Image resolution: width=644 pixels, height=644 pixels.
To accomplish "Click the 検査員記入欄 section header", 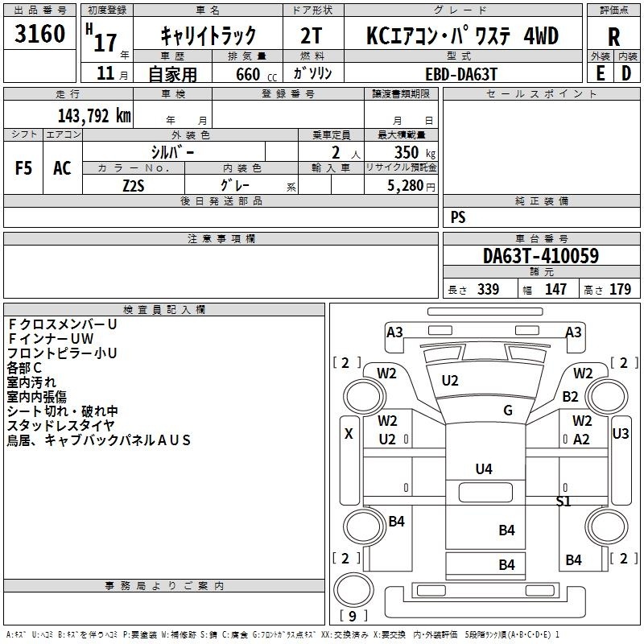I will (x=164, y=310).
